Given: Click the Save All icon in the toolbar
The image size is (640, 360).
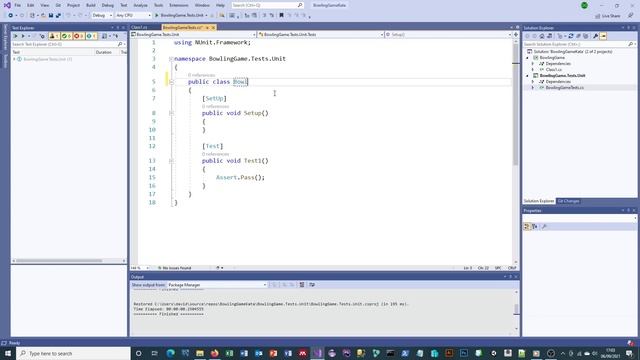Looking at the screenshot, I should tap(58, 16).
